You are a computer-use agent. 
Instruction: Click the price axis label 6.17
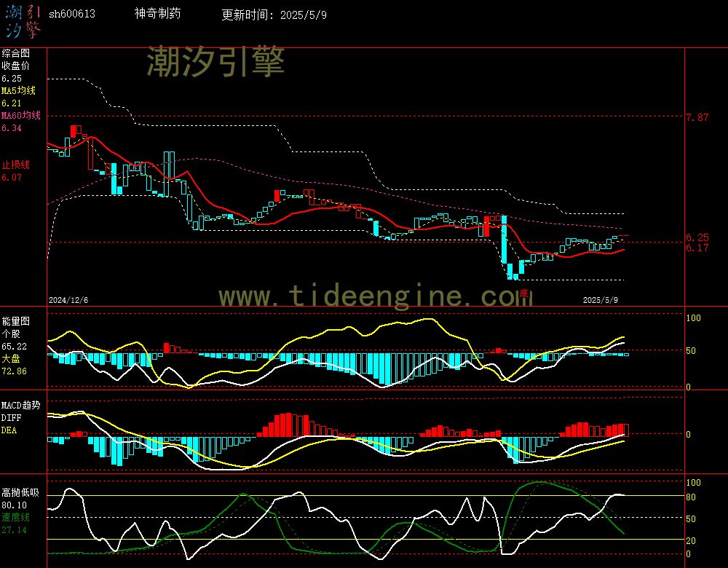point(697,248)
